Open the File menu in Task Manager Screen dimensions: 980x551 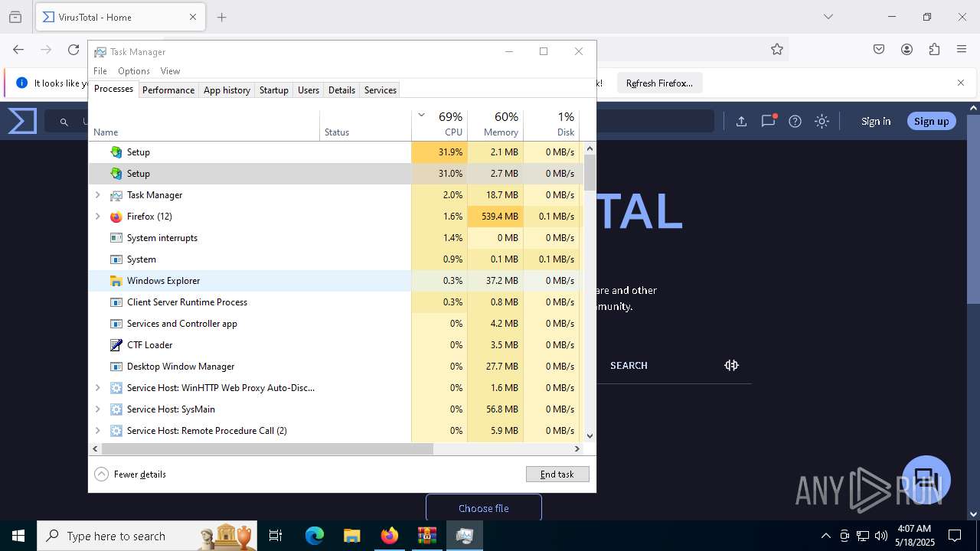click(x=100, y=71)
